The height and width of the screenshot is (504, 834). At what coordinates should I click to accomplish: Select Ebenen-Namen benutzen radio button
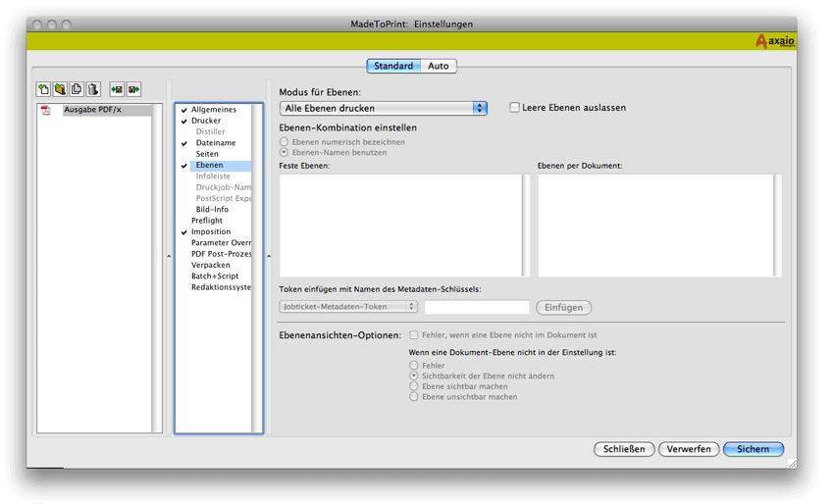pyautogui.click(x=284, y=153)
